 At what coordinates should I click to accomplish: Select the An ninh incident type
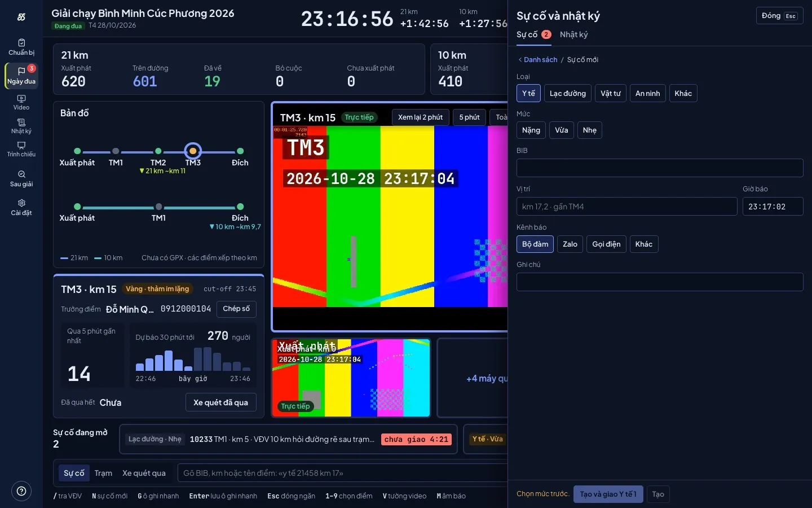[x=647, y=93]
